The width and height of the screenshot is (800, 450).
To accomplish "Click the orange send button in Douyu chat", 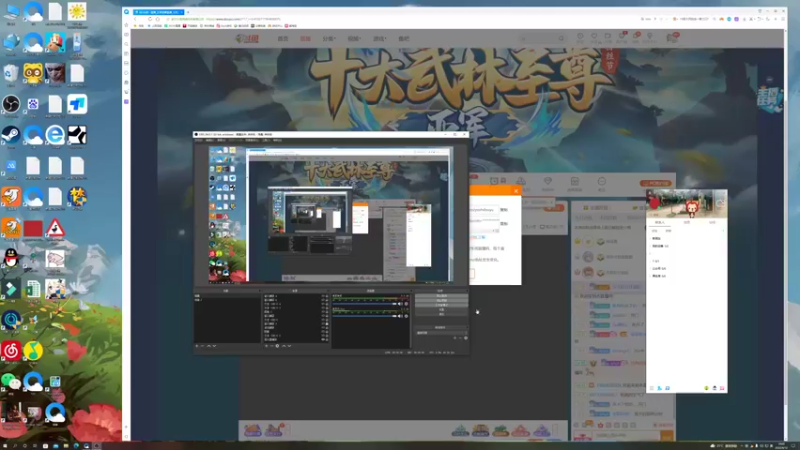I will (x=667, y=435).
